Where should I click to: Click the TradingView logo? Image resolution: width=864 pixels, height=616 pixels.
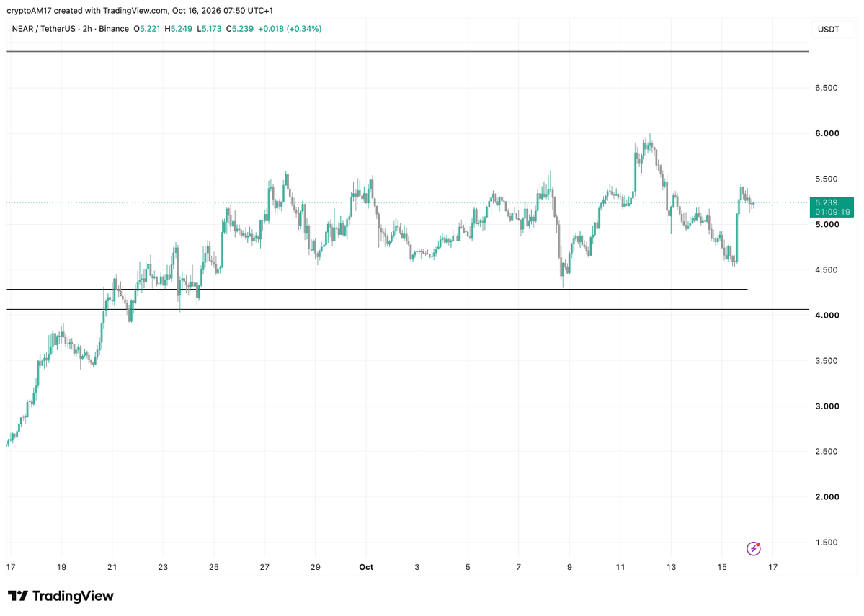pos(61,596)
